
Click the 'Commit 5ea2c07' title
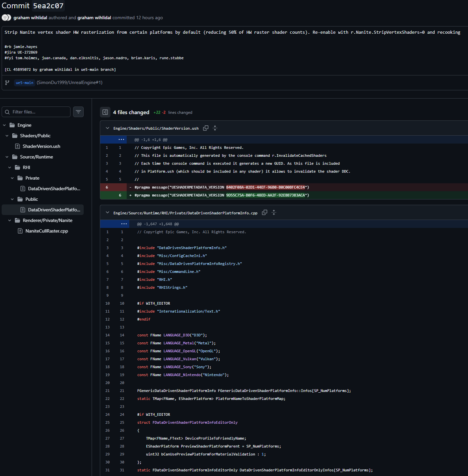point(33,6)
